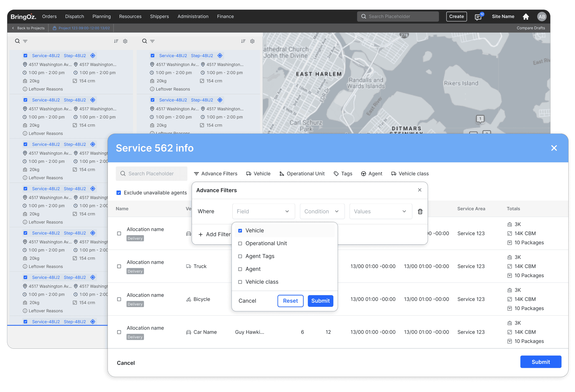Open the Operational Unit filter in dialog toolbar
Image resolution: width=575 pixels, height=392 pixels.
pyautogui.click(x=302, y=174)
